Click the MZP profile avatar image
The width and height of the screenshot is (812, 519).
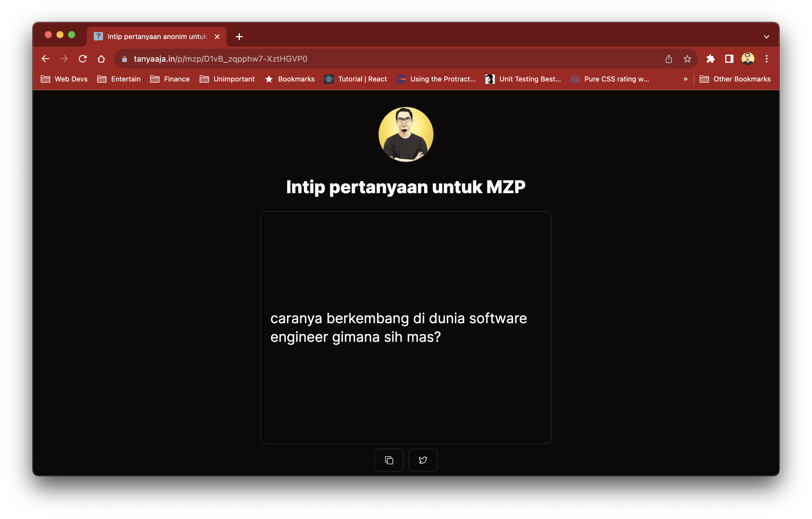[406, 134]
